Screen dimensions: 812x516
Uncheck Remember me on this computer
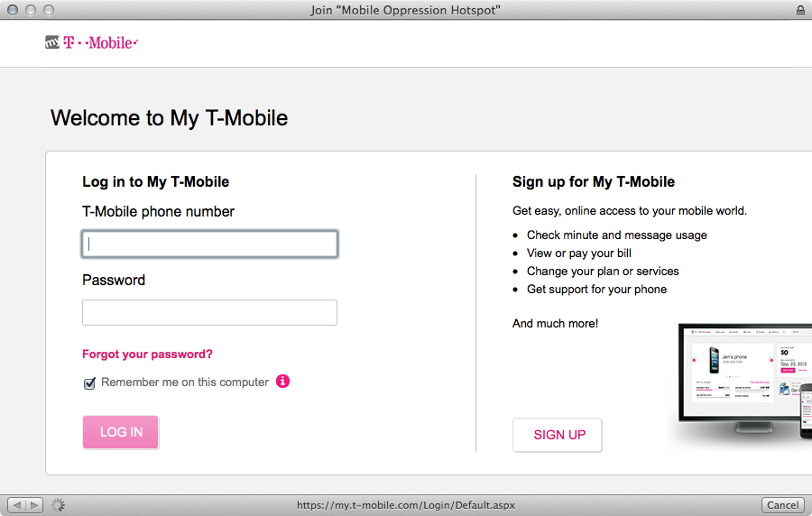point(89,383)
